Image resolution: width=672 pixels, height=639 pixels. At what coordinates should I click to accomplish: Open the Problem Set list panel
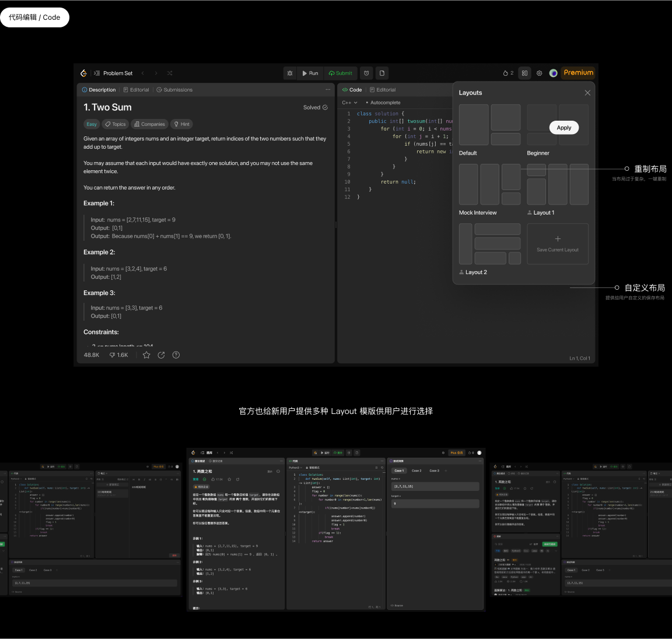[x=114, y=73]
